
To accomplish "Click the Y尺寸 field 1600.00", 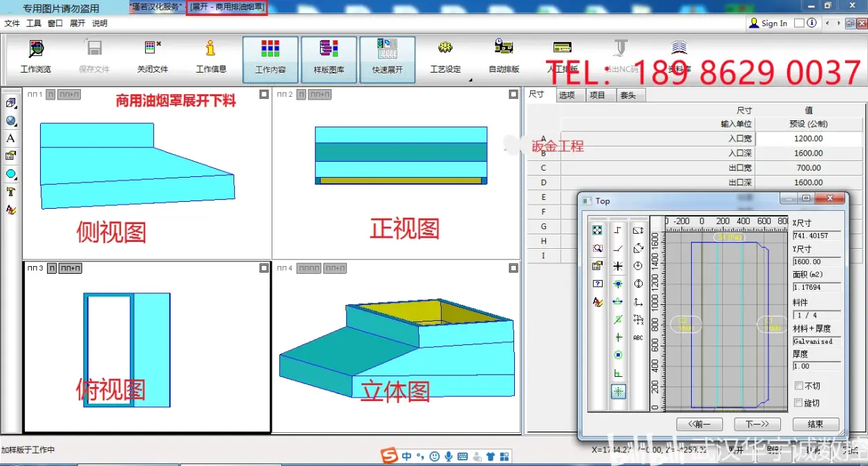I will click(x=816, y=261).
